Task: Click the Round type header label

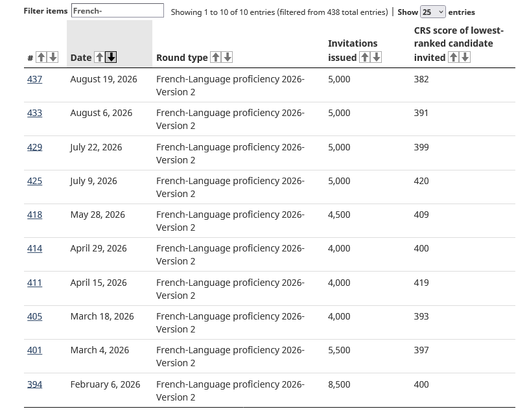Action: click(182, 58)
